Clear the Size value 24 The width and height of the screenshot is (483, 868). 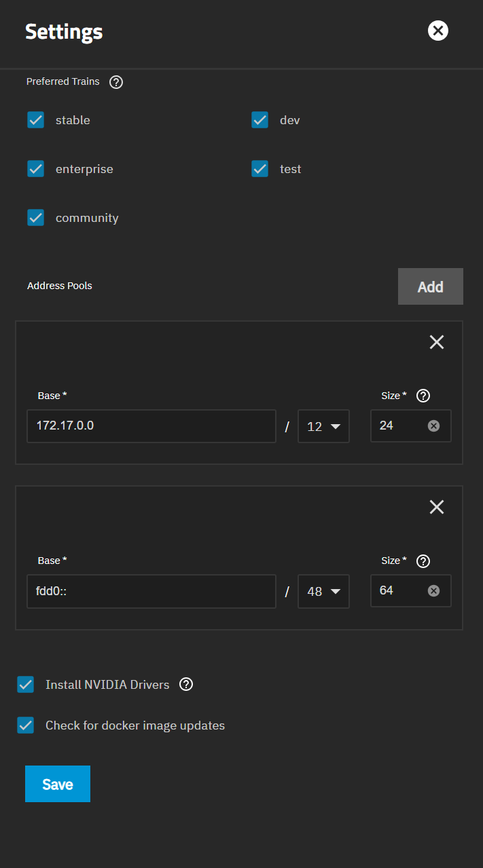point(433,426)
